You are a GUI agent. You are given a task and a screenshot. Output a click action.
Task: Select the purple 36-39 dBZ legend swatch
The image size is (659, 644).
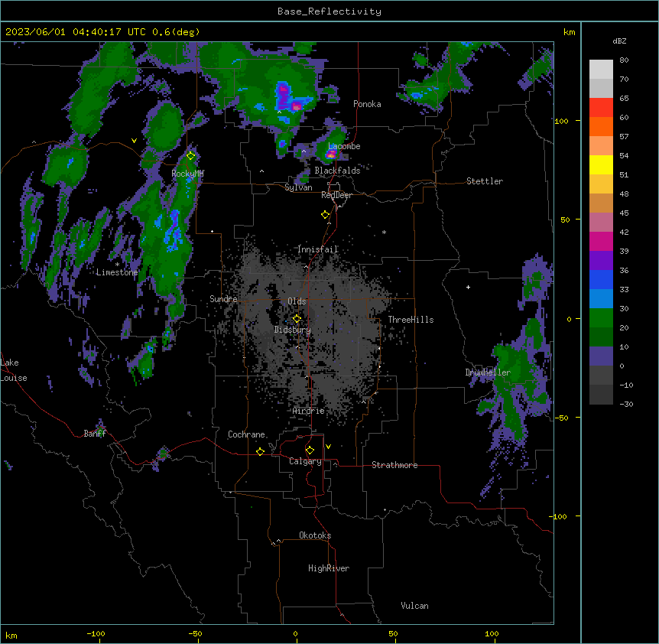[601, 261]
